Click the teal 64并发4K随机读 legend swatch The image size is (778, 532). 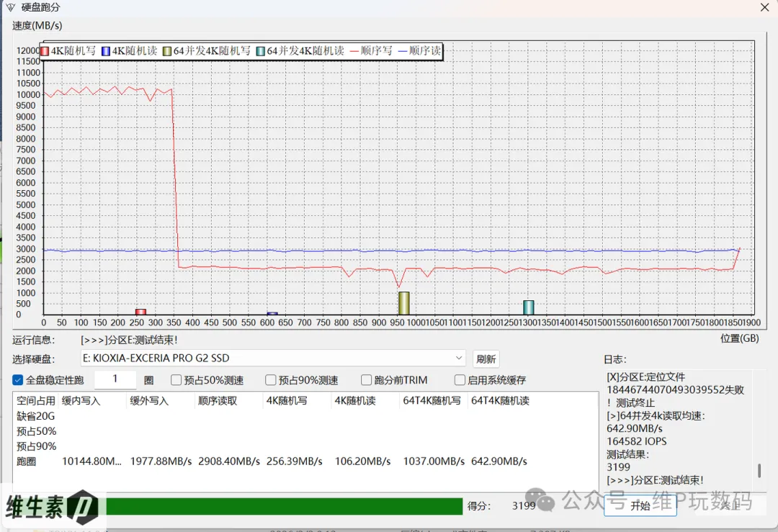(x=261, y=51)
